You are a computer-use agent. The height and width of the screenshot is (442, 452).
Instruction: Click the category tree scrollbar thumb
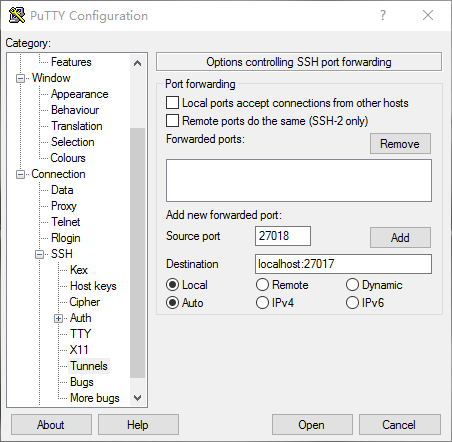pos(137,253)
